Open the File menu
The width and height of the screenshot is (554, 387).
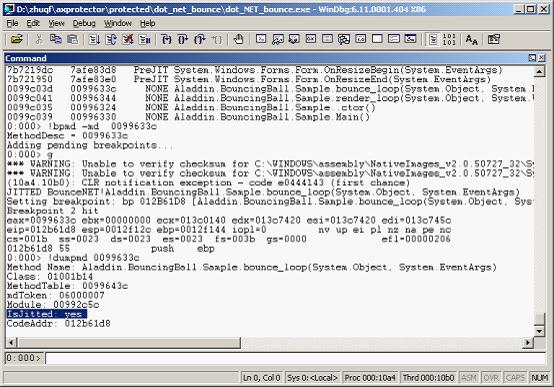[12, 23]
